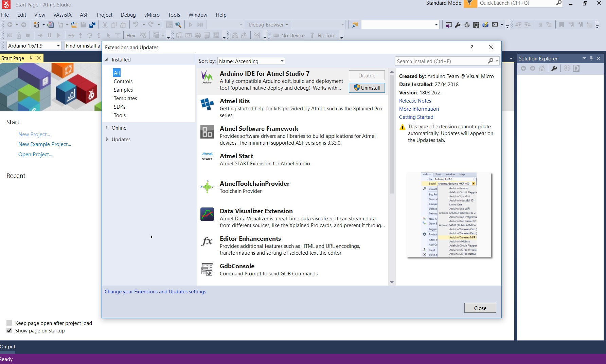606x364 pixels.
Task: Click the Device Programming lightning chip icon
Action: (x=485, y=25)
